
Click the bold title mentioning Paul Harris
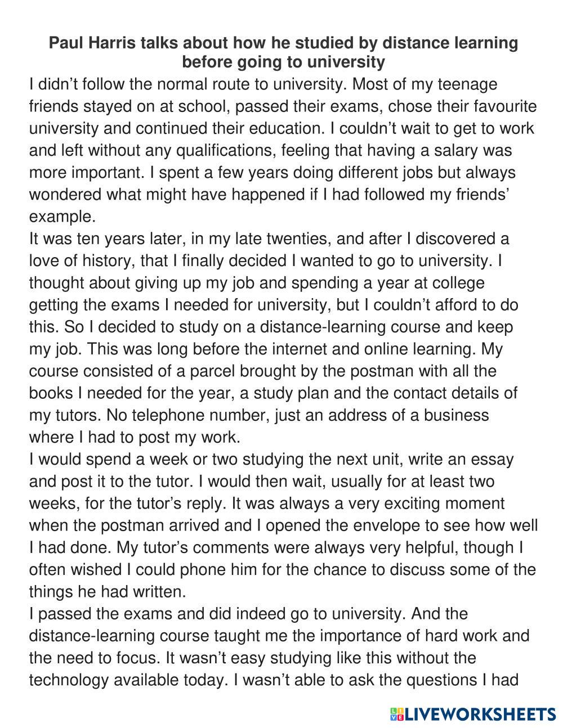[x=283, y=43]
